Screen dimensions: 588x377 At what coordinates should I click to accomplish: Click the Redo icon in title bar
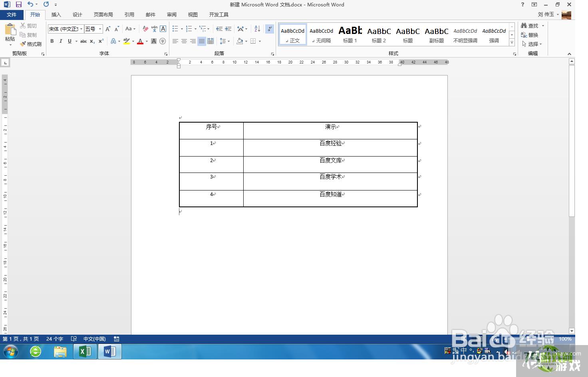click(46, 4)
